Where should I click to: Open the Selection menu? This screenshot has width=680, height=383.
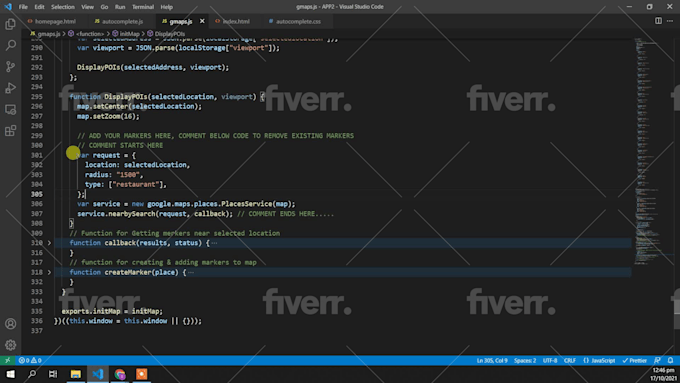pyautogui.click(x=63, y=7)
